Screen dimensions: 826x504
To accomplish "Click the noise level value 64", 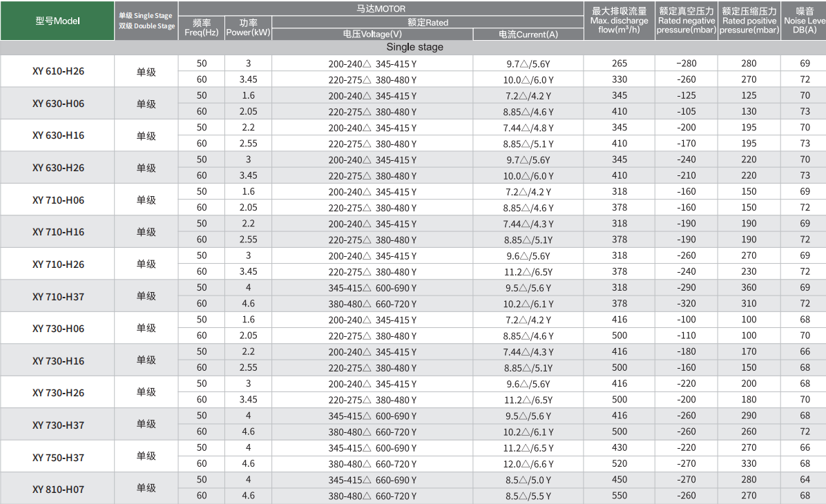I will coord(805,480).
